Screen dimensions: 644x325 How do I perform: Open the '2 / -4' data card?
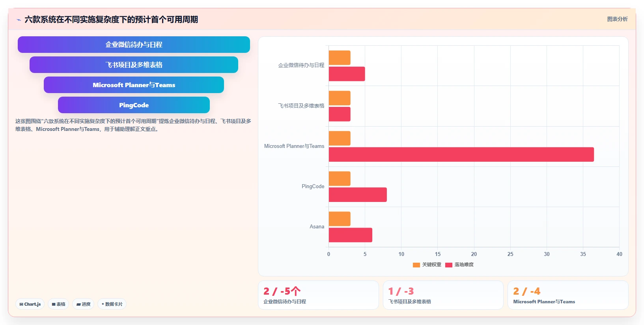[568, 295]
